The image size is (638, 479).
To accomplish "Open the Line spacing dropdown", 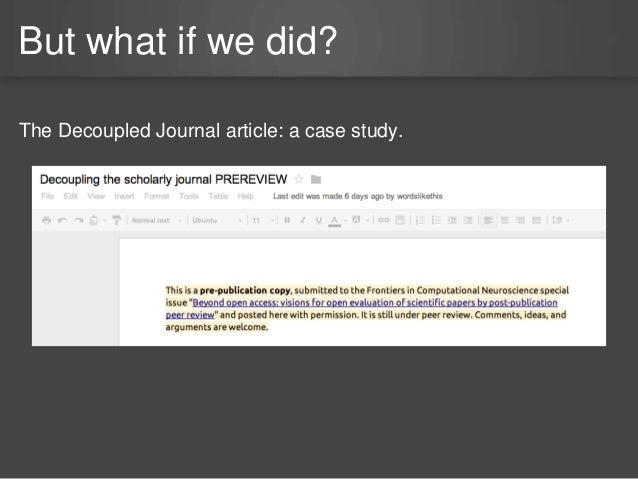I will pyautogui.click(x=560, y=220).
